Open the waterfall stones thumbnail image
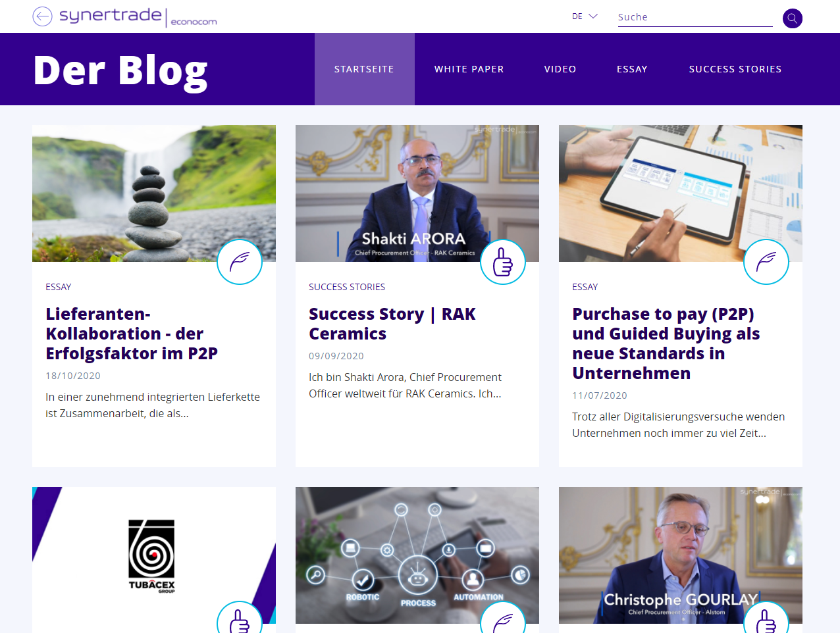Viewport: 840px width, 633px height. pos(154,193)
